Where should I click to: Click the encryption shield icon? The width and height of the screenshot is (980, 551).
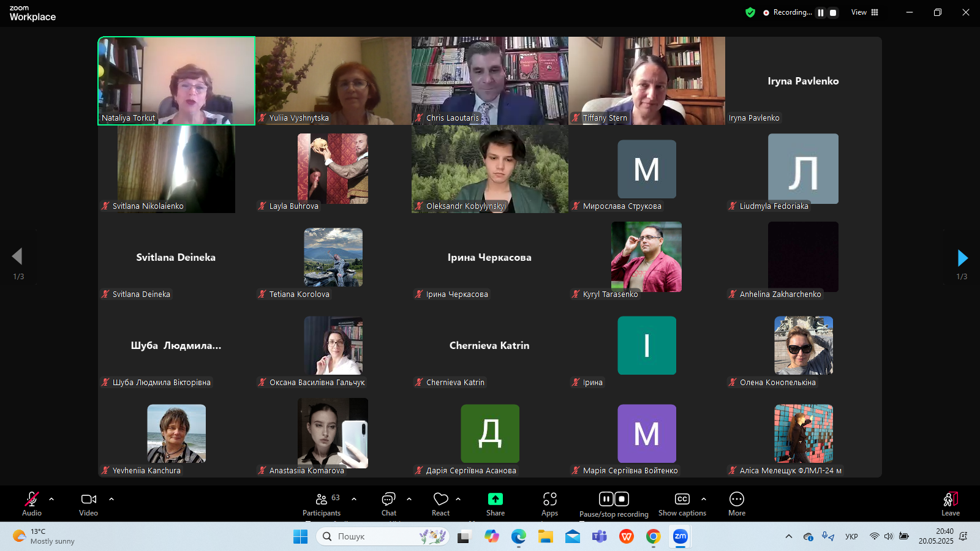click(x=750, y=12)
